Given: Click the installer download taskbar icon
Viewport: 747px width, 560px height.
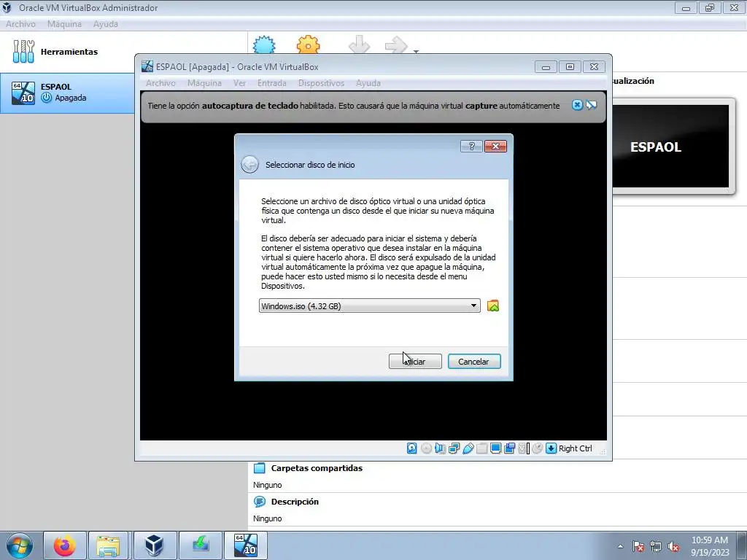Looking at the screenshot, I should pyautogui.click(x=201, y=545).
